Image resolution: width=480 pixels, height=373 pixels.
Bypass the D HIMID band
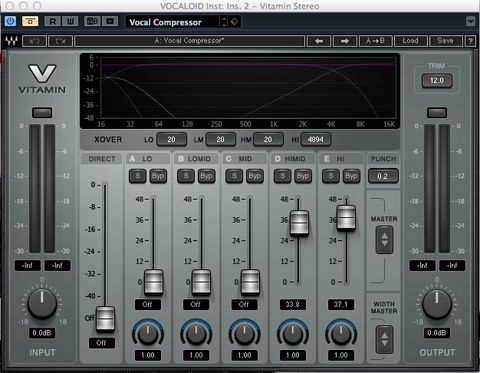pos(303,176)
